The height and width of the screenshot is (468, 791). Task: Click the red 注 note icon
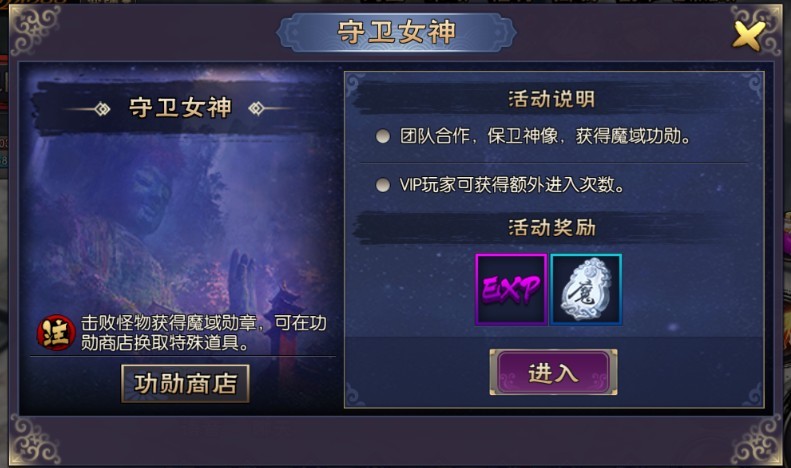56,332
